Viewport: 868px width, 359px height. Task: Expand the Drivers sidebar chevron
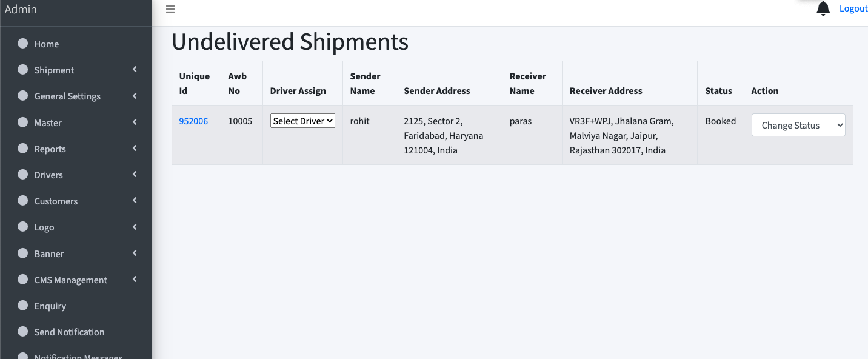(x=134, y=175)
